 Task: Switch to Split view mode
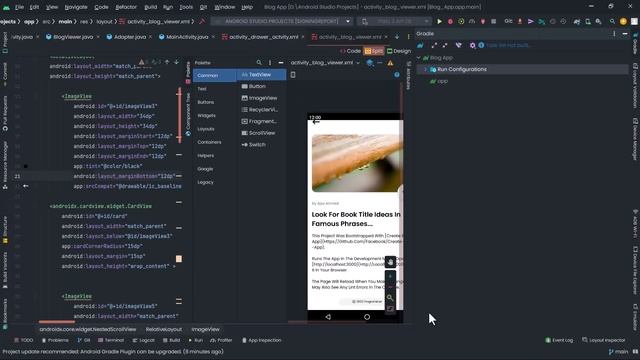point(374,51)
